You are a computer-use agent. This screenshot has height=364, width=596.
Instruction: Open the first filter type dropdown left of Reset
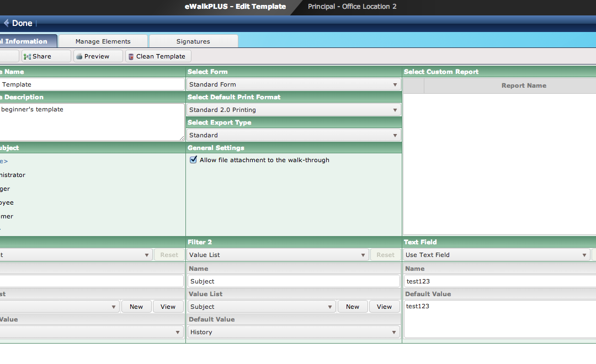pos(76,255)
